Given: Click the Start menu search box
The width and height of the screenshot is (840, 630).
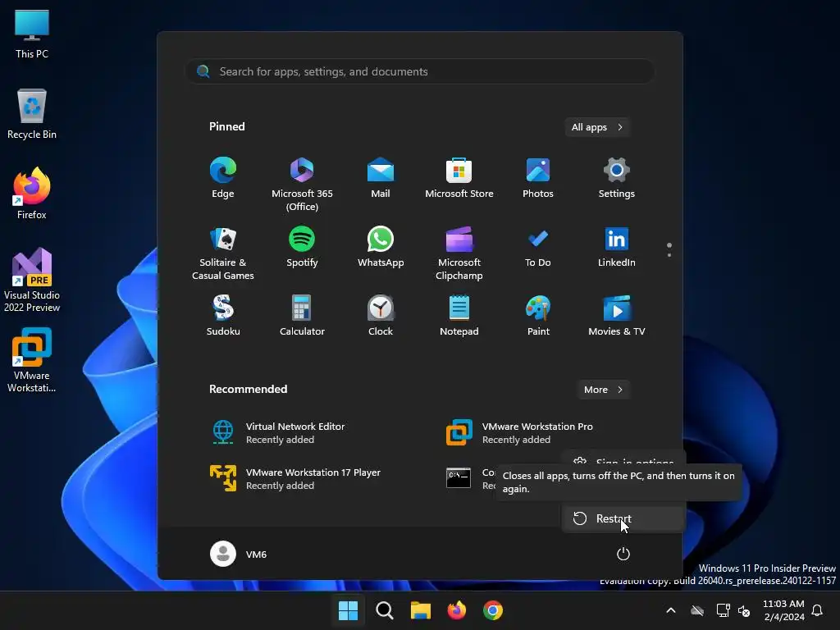Looking at the screenshot, I should [420, 71].
